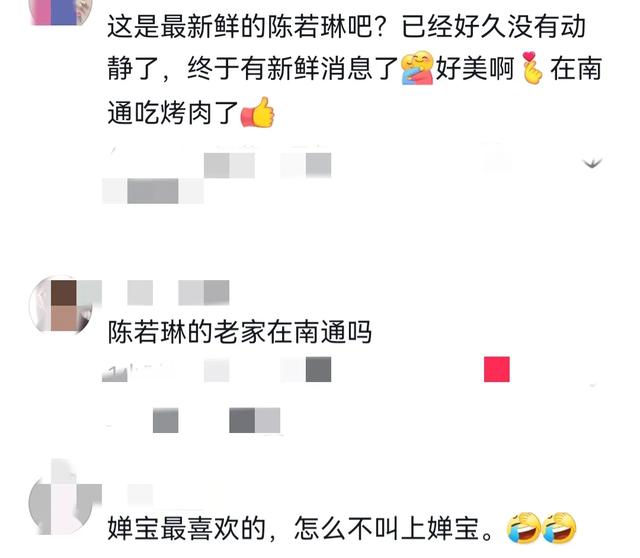
Task: Tap the second laughing-crying emoji
Action: coord(559,528)
